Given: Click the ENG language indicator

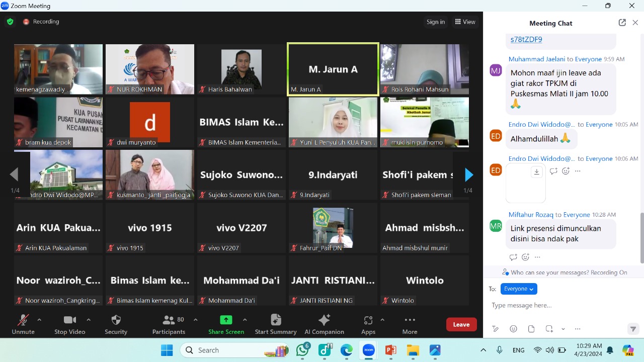Looking at the screenshot, I should pos(518,350).
